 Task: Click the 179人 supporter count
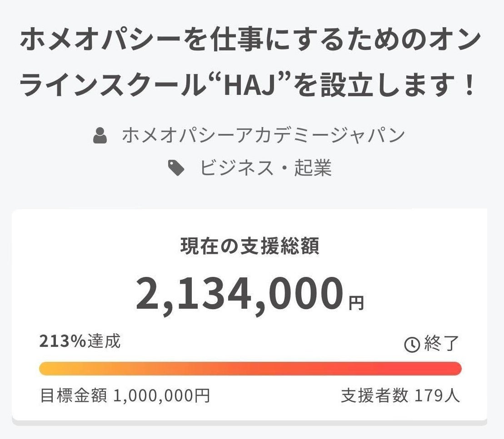437,396
